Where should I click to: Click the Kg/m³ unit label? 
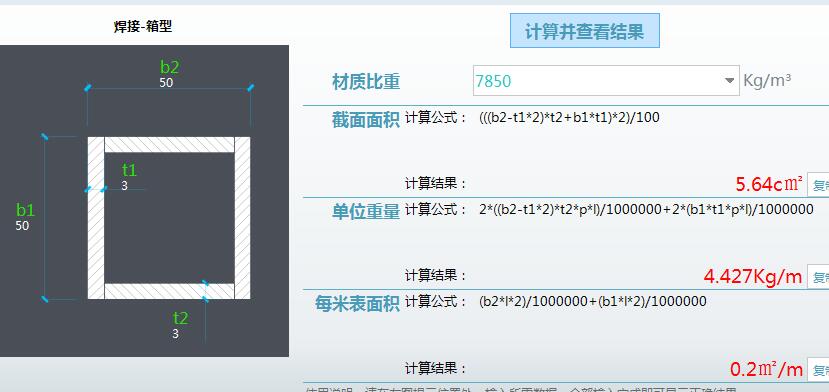point(767,80)
